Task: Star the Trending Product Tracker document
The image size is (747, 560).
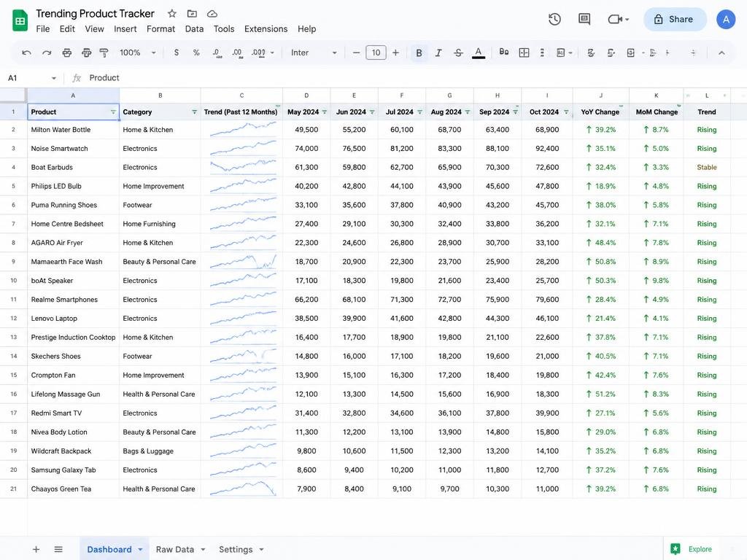Action: pyautogui.click(x=172, y=14)
